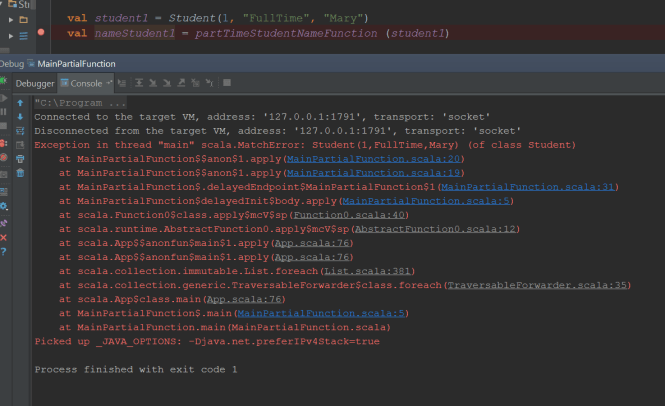
Task: Open MainPartialFunction.scala:5 link on $.main line
Action: 321,313
